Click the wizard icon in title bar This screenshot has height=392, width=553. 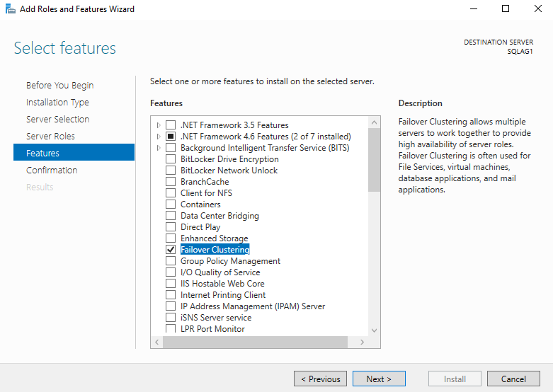9,9
